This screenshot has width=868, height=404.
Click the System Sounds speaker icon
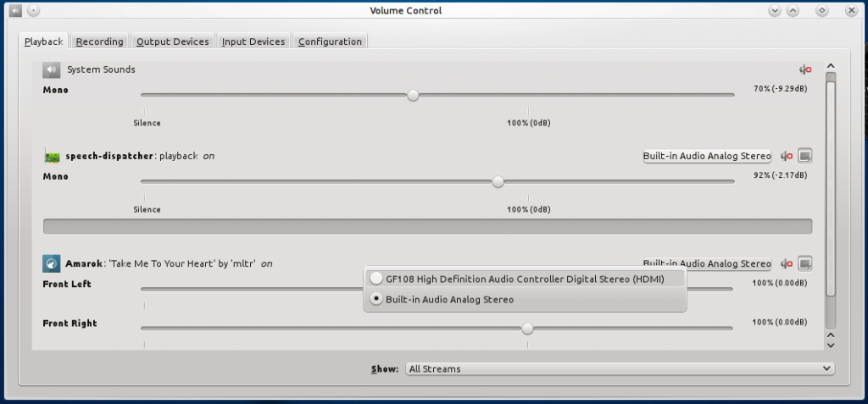[x=52, y=69]
